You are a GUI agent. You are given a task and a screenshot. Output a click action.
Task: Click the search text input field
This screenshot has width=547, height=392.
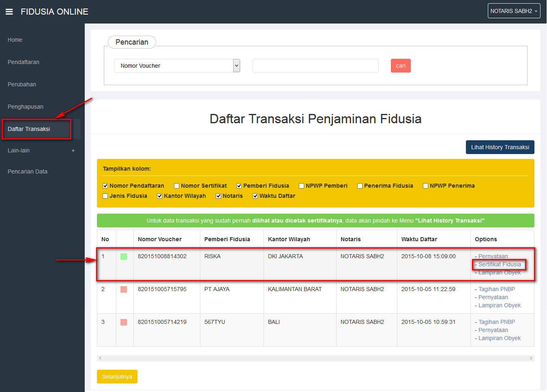pos(315,66)
